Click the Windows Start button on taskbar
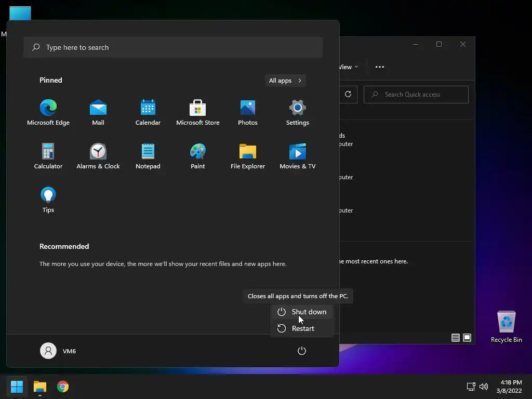The height and width of the screenshot is (399, 532). 17,387
